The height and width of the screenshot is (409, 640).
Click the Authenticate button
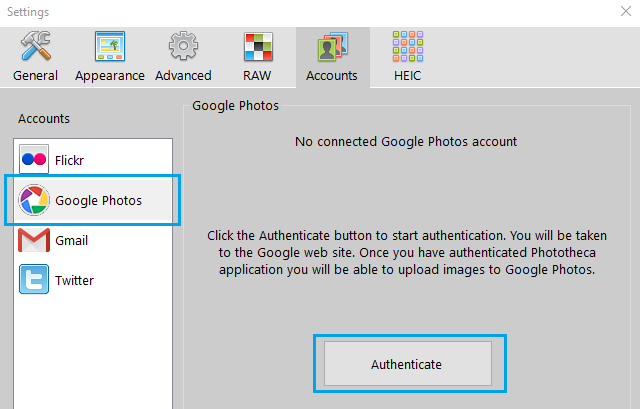[408, 364]
